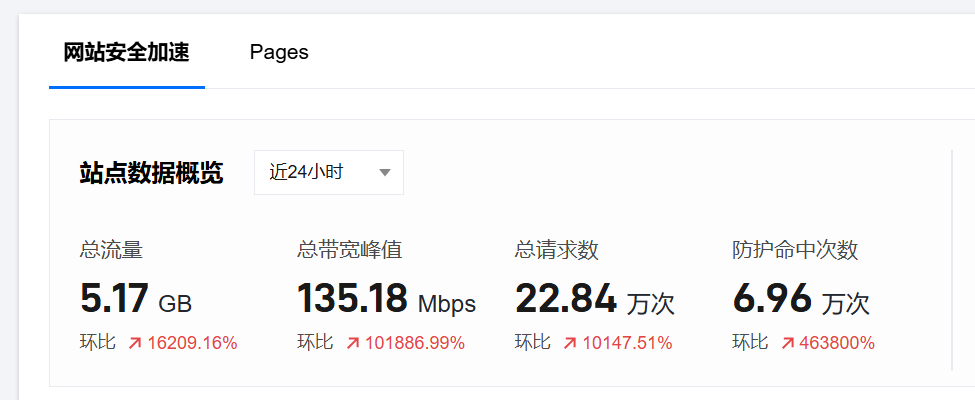Open the Pages tab
The width and height of the screenshot is (975, 400).
pyautogui.click(x=279, y=53)
